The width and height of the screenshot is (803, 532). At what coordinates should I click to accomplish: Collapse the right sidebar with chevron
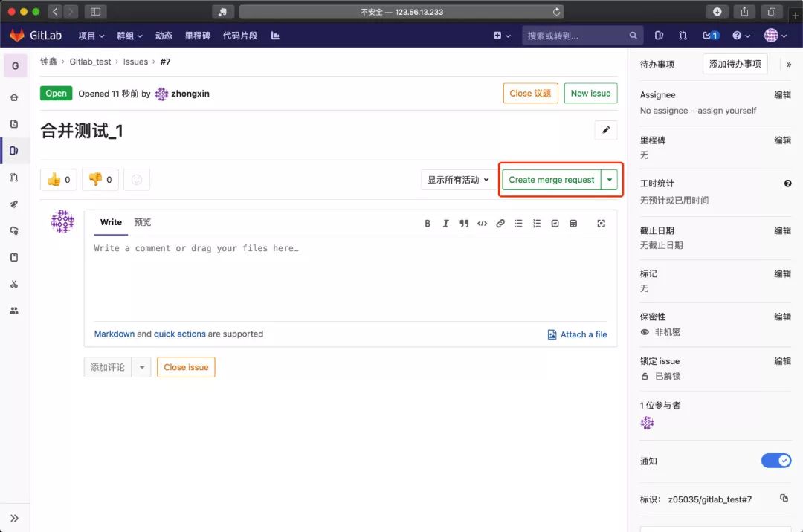click(789, 65)
